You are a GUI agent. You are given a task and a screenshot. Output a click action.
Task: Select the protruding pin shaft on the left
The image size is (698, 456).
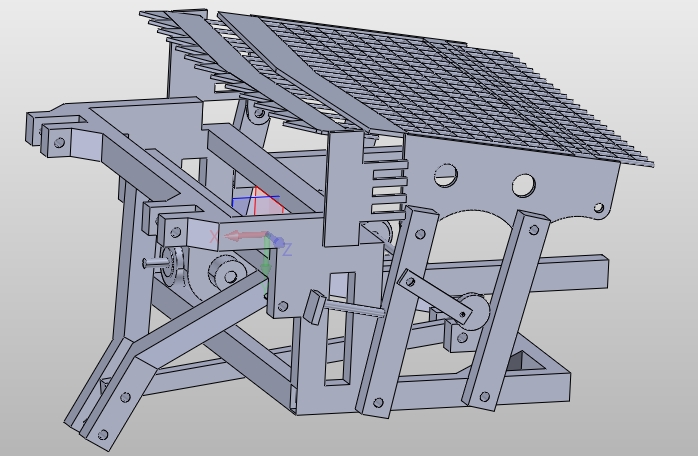pos(154,264)
